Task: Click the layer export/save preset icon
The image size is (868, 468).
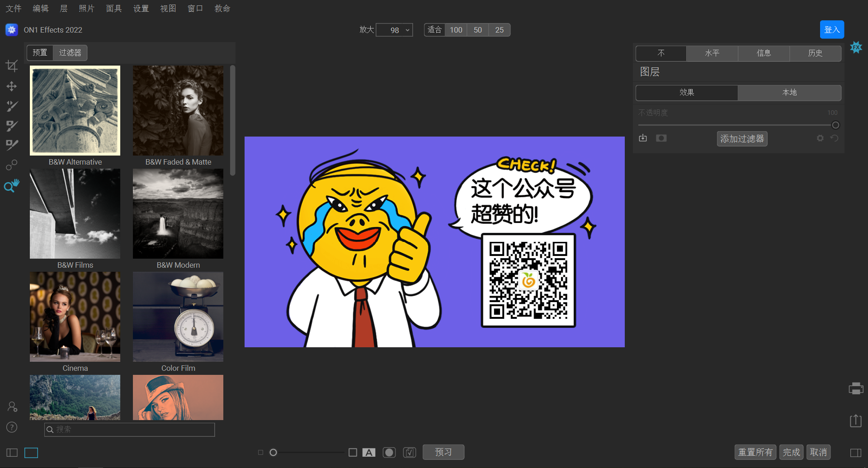Action: pos(643,138)
